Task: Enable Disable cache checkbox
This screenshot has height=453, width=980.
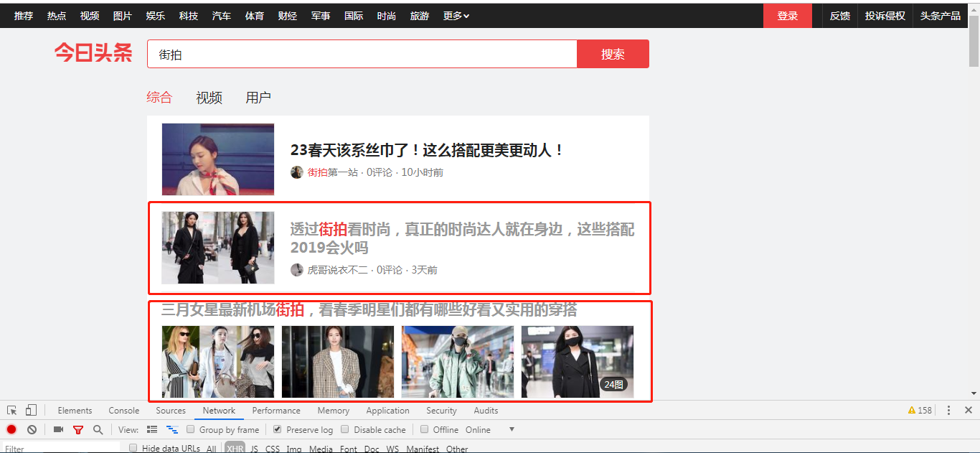Action: point(345,429)
